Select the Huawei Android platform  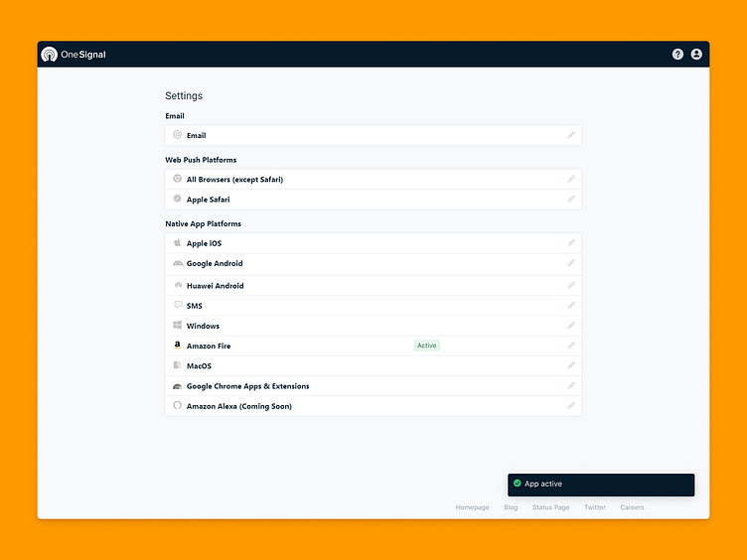coord(373,285)
